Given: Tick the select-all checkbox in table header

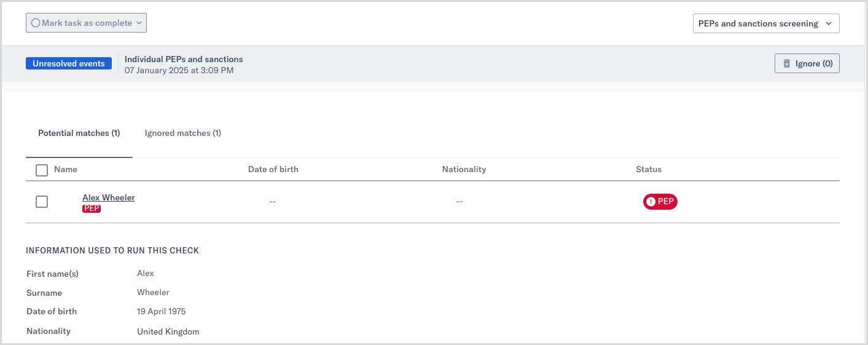Looking at the screenshot, I should point(42,170).
